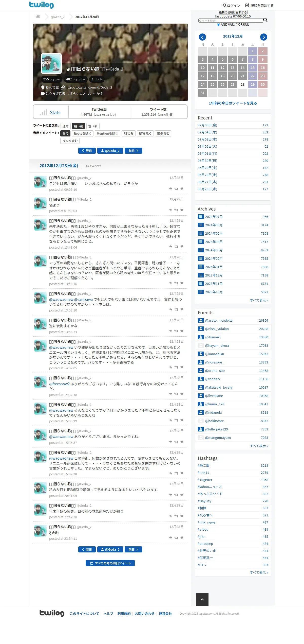Set sort order to 通常
Viewport: 304px width, 644px height.
(x=66, y=126)
